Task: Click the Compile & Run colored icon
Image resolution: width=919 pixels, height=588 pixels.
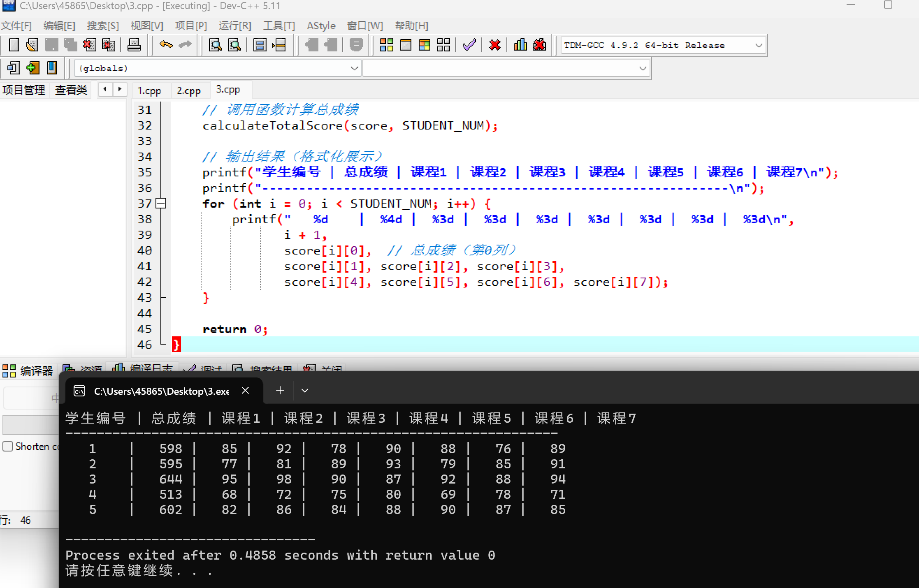Action: (424, 45)
